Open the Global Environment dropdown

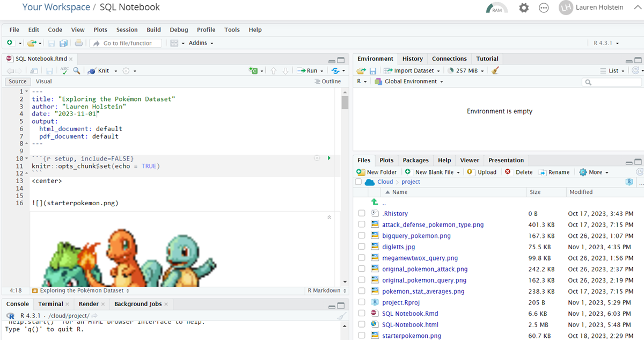[x=409, y=82]
